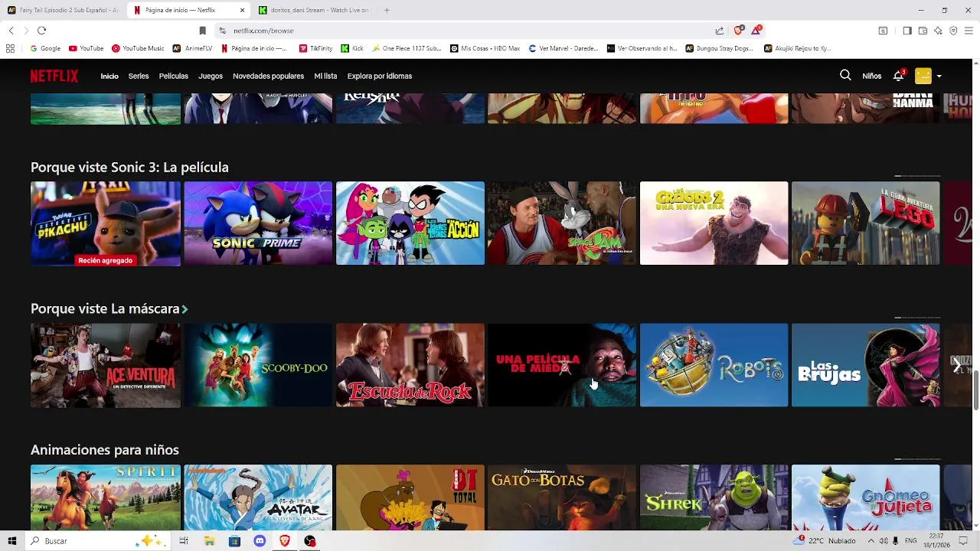Open Robots thumbnail

(x=714, y=365)
